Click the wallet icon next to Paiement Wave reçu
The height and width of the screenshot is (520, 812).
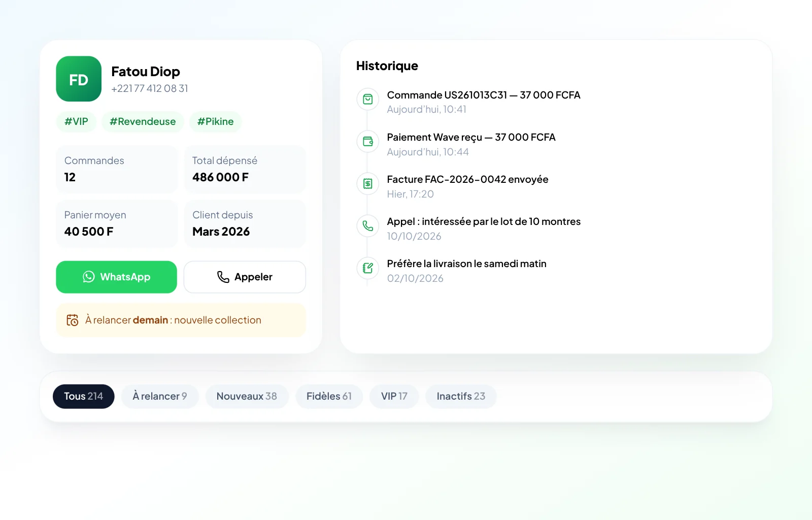point(368,141)
